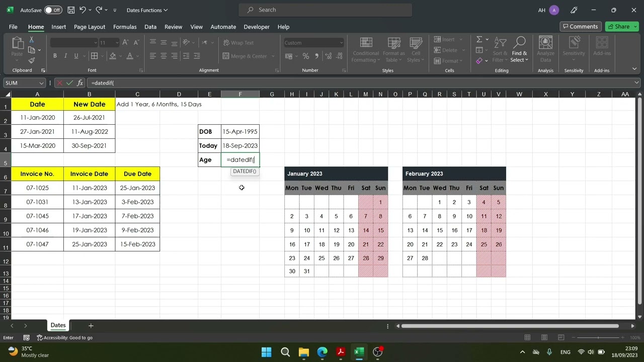The height and width of the screenshot is (362, 644).
Task: Open the Dates Functions file name dropdown
Action: [147, 10]
